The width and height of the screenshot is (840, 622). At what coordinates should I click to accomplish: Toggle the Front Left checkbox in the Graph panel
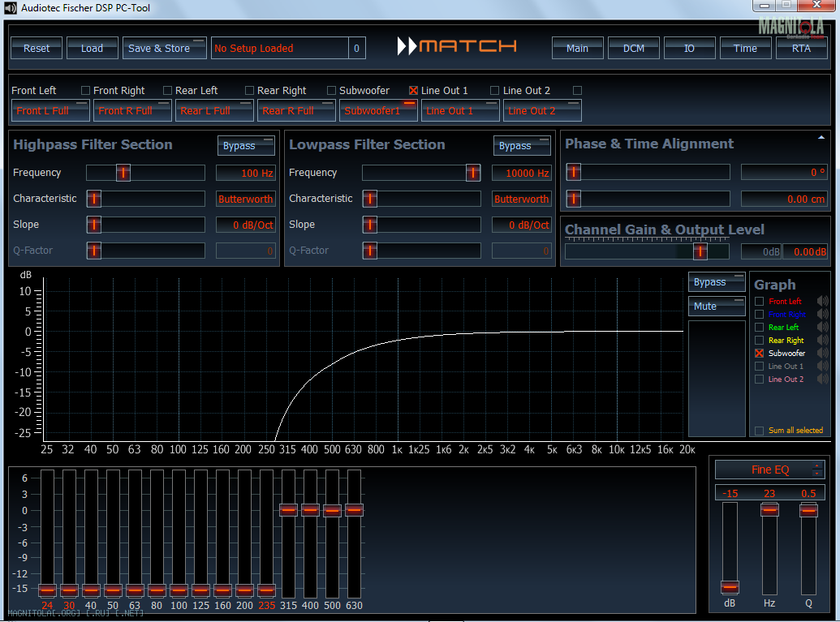[x=759, y=302]
